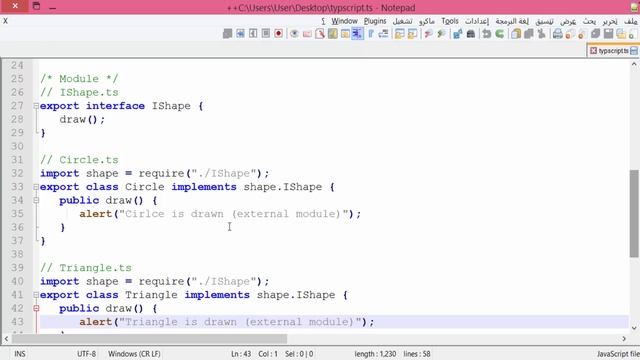The image size is (640, 360).
Task: Open the Replace dialog toolbar icon
Action: (x=458, y=34)
